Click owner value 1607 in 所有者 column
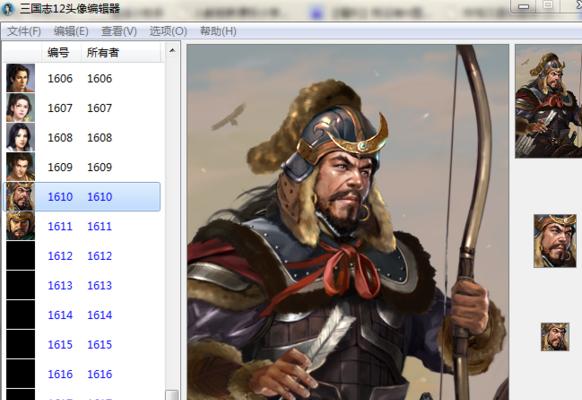582x400 pixels. (x=99, y=108)
